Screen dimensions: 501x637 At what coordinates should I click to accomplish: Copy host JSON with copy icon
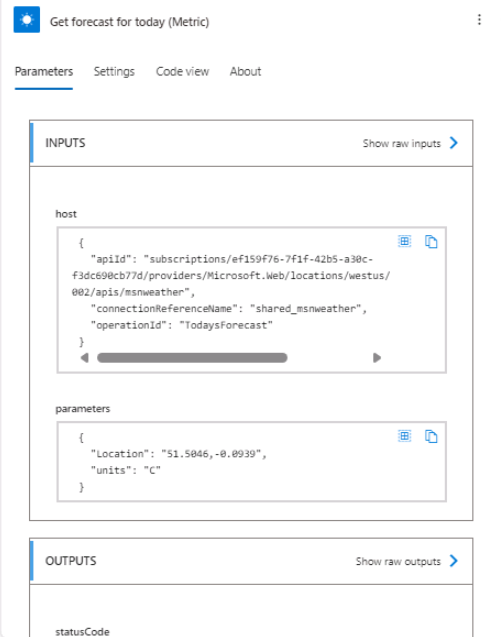pos(431,241)
